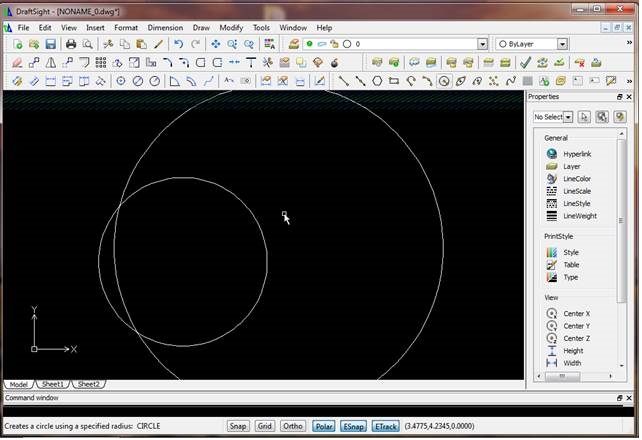Toggle ESnap in status bar
Image resolution: width=642 pixels, height=440 pixels.
353,426
